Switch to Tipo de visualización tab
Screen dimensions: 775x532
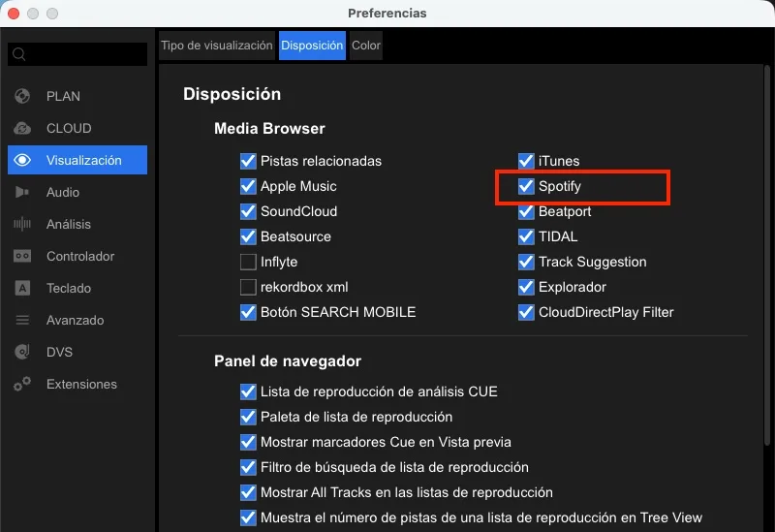216,46
